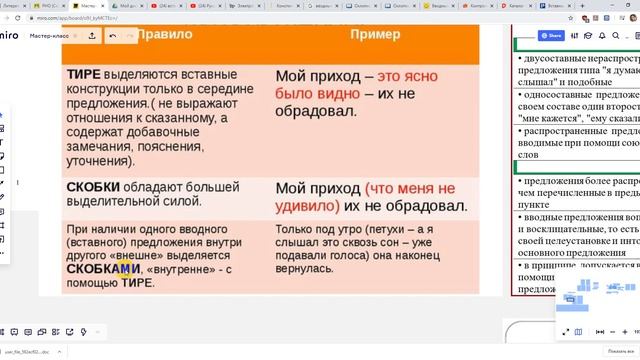Bookmark this page with the star icon
Screen dimensions: 640x360
pos(571,18)
